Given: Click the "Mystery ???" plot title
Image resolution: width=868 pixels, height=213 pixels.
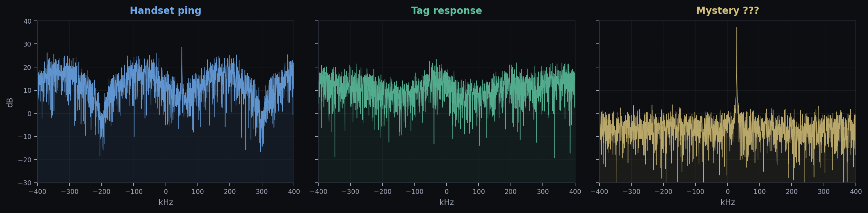Looking at the screenshot, I should (x=727, y=11).
